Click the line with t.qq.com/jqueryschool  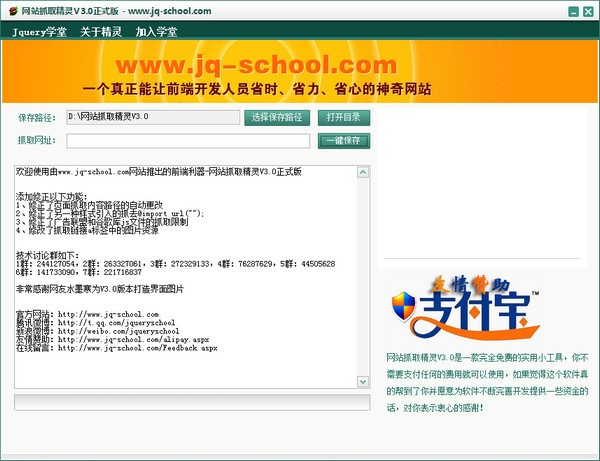pyautogui.click(x=96, y=323)
